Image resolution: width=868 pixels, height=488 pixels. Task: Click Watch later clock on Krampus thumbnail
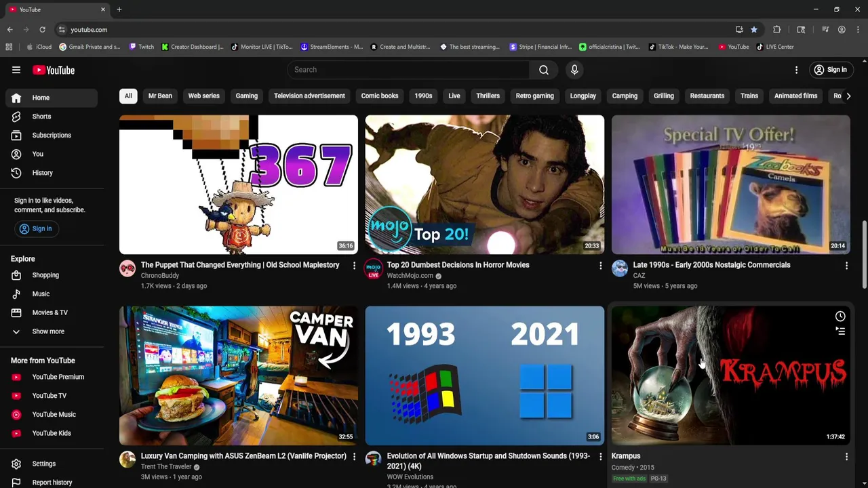[x=840, y=316]
